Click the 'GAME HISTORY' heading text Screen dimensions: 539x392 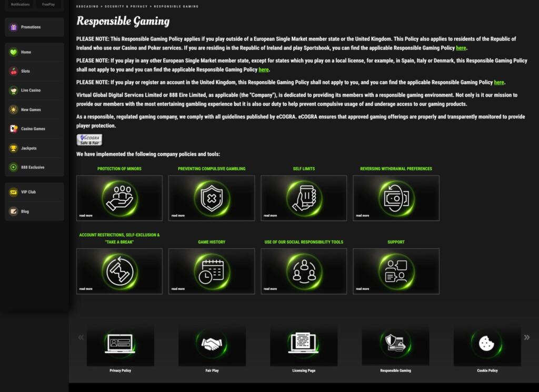(x=212, y=242)
